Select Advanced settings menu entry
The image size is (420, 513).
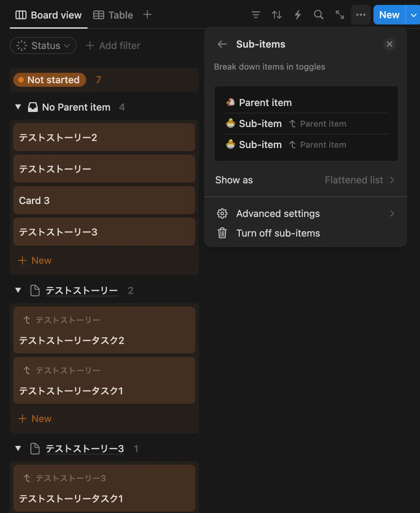coord(305,213)
